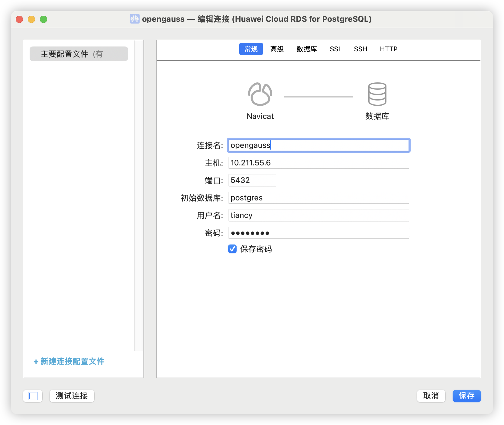Open the 高级 tab
This screenshot has width=504, height=425.
(x=277, y=49)
